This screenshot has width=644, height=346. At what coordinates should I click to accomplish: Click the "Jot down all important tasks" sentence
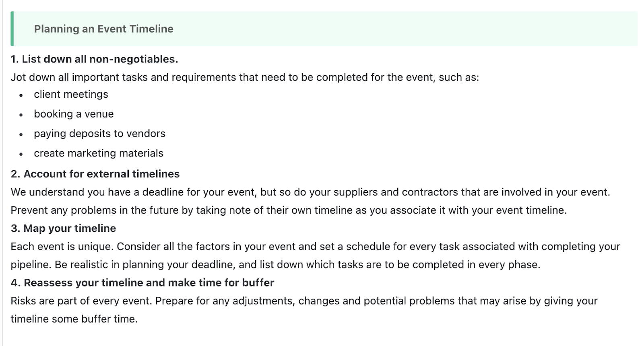pyautogui.click(x=244, y=77)
